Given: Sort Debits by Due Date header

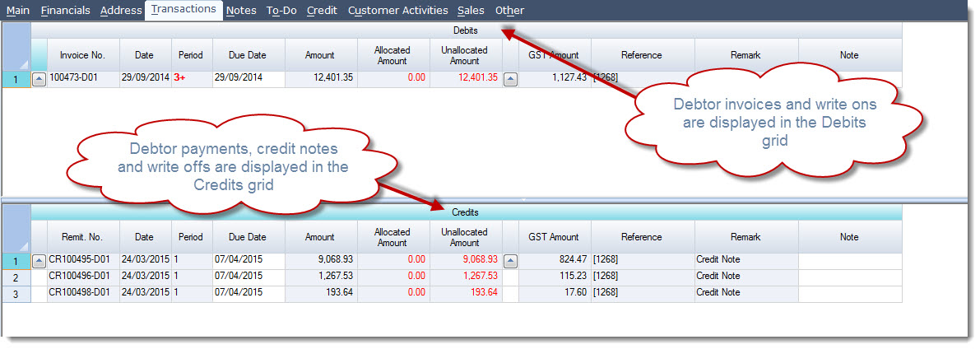Looking at the screenshot, I should tap(248, 55).
